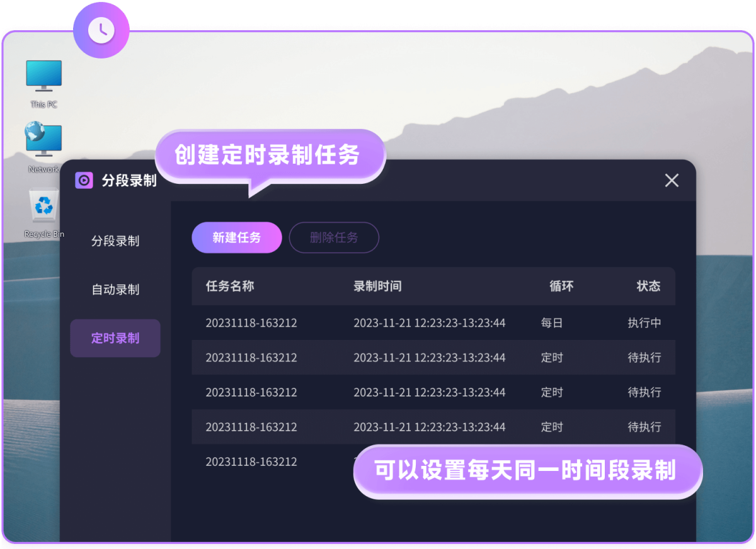The image size is (756, 549).
Task: Click the 任务名称 column header
Action: tap(230, 286)
